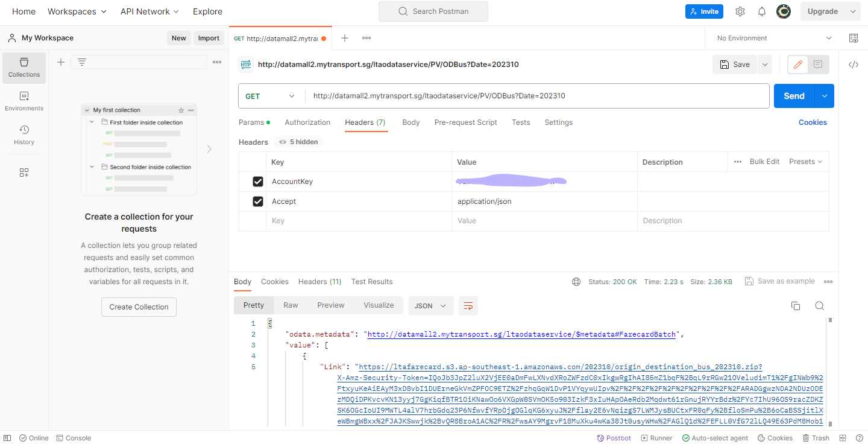
Task: Open the GET method dropdown
Action: [271, 96]
